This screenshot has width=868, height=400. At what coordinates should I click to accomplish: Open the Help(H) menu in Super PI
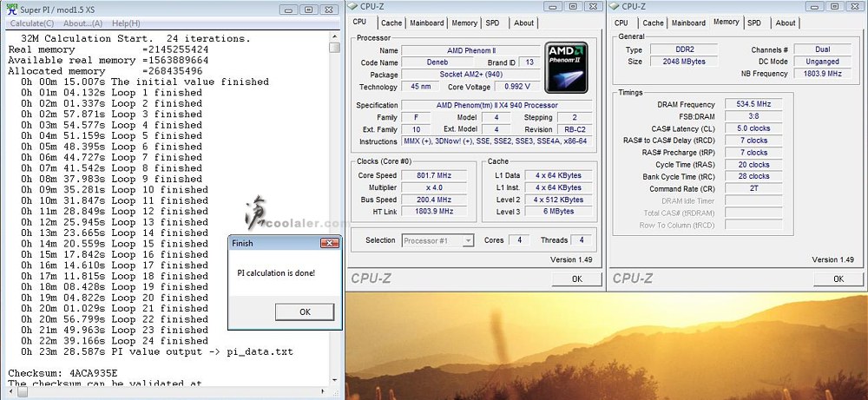click(126, 23)
